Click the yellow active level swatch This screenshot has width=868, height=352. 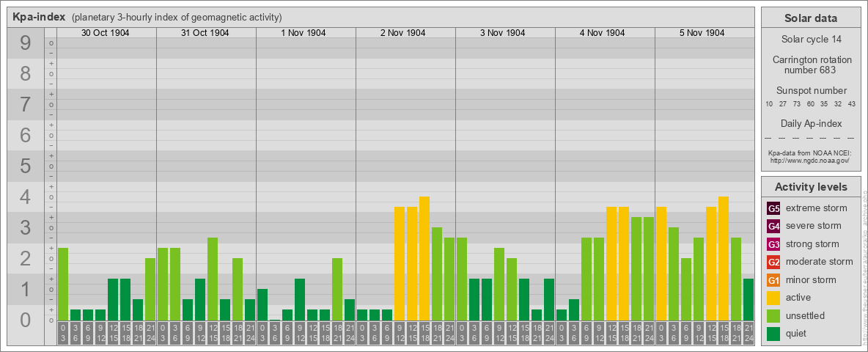tap(773, 298)
